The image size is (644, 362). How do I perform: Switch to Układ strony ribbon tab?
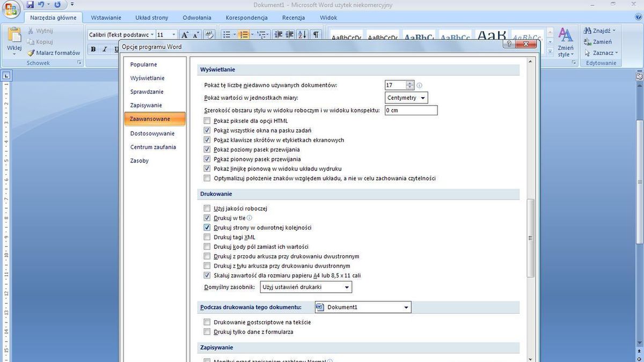(x=152, y=18)
